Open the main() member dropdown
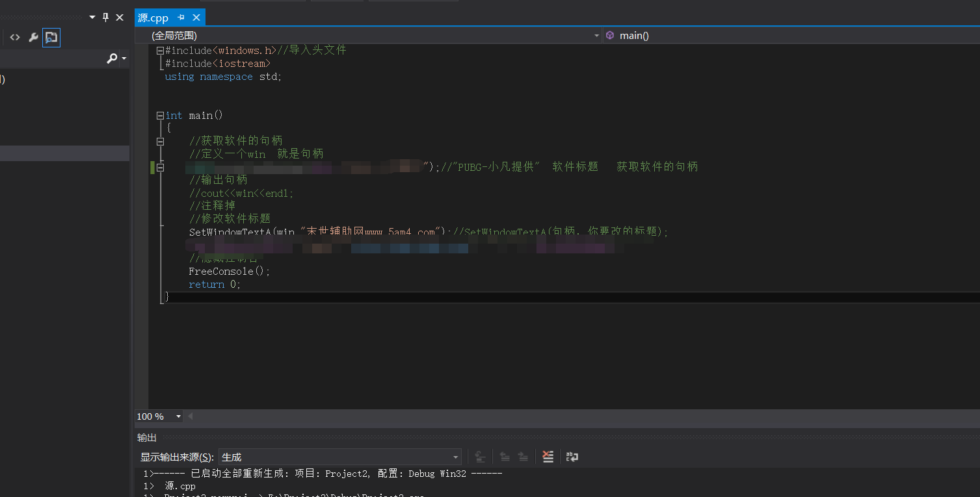The width and height of the screenshot is (980, 497). 791,36
